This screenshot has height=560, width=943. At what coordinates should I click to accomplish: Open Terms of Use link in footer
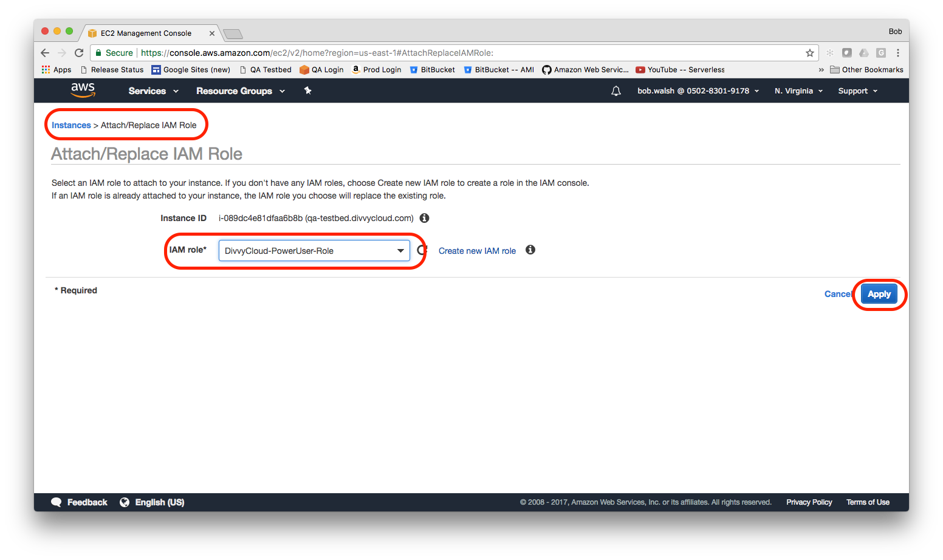pyautogui.click(x=868, y=502)
